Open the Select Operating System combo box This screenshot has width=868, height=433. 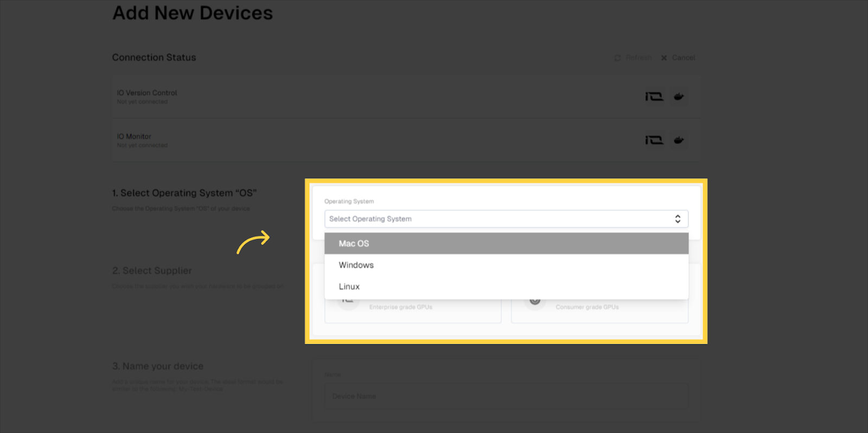[506, 219]
